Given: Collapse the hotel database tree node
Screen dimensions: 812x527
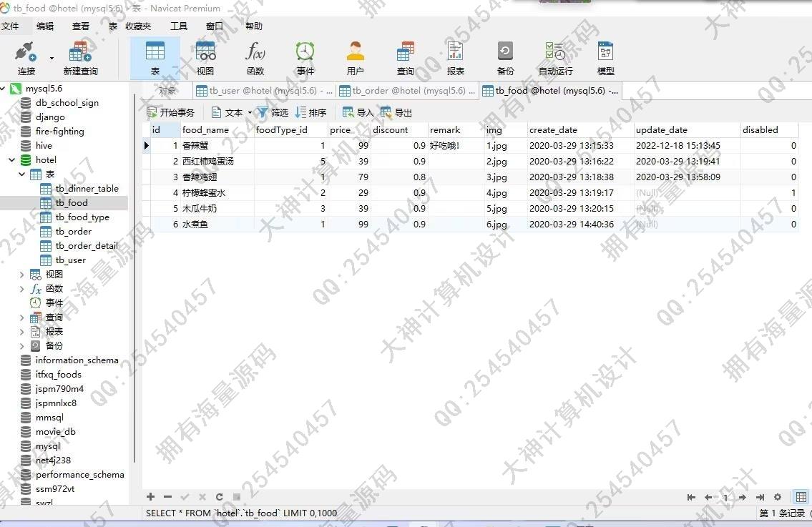Looking at the screenshot, I should [x=12, y=160].
